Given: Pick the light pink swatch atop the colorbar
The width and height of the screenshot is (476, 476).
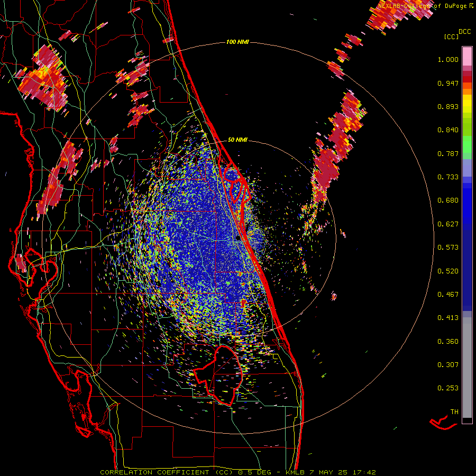Looking at the screenshot, I should [467, 56].
